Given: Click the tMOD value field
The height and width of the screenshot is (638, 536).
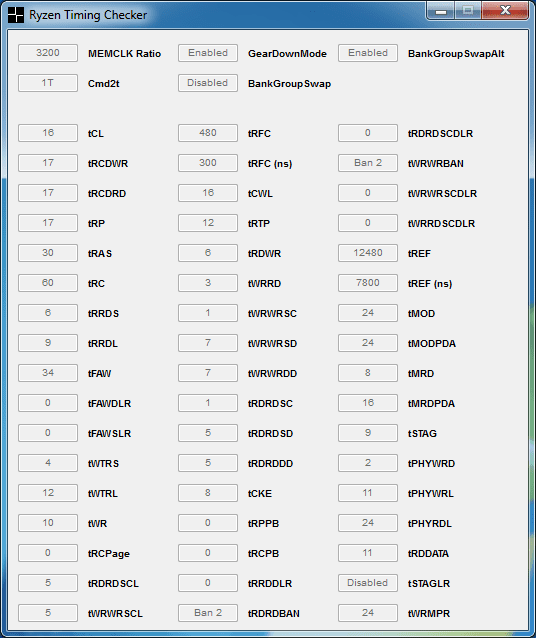Looking at the screenshot, I should coord(368,313).
